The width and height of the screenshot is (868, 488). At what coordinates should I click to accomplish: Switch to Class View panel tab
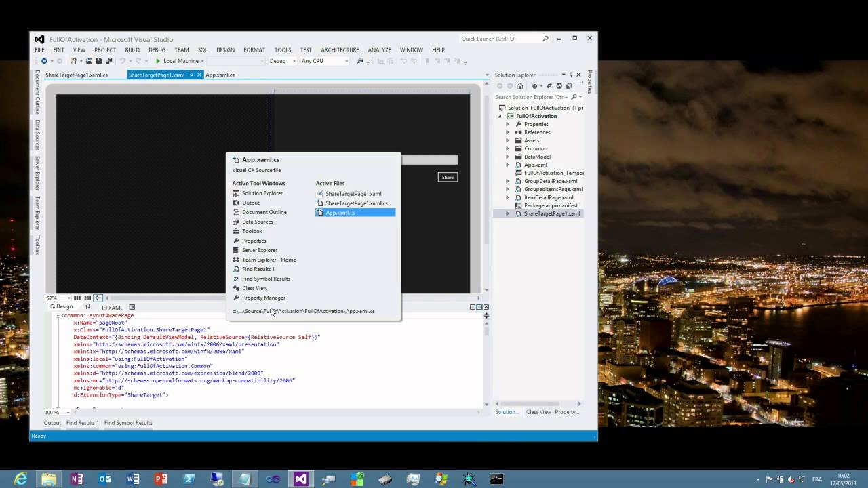[x=538, y=412]
